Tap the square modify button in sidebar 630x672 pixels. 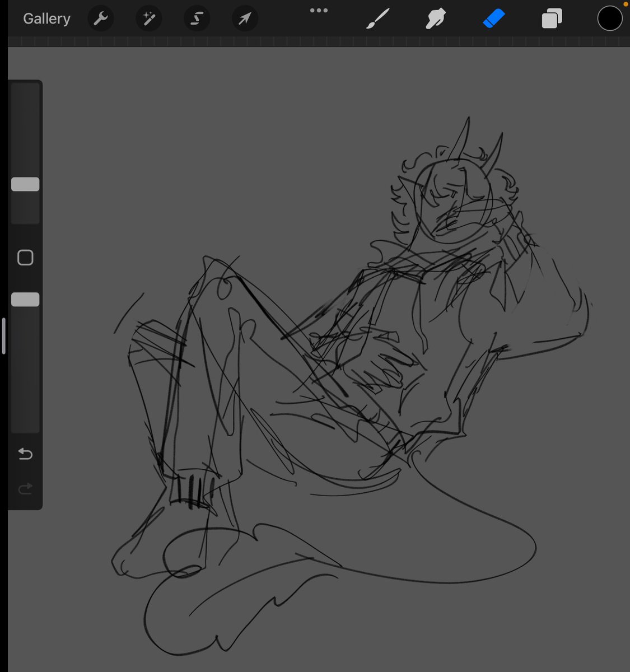[x=25, y=258]
